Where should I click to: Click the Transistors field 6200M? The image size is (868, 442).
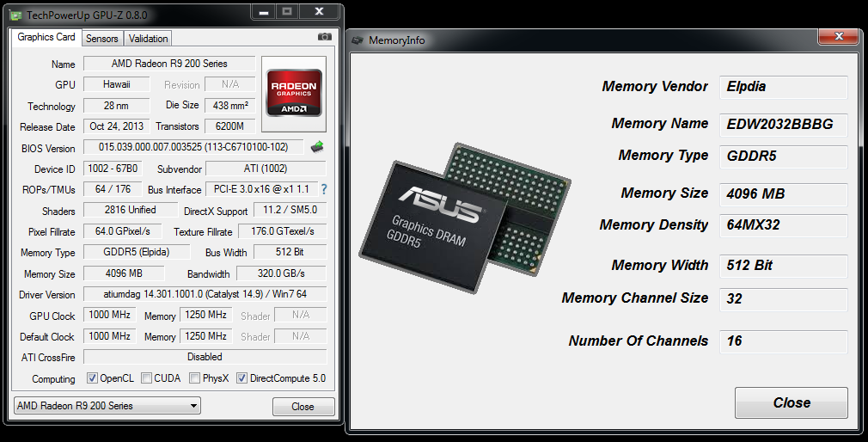[x=230, y=126]
